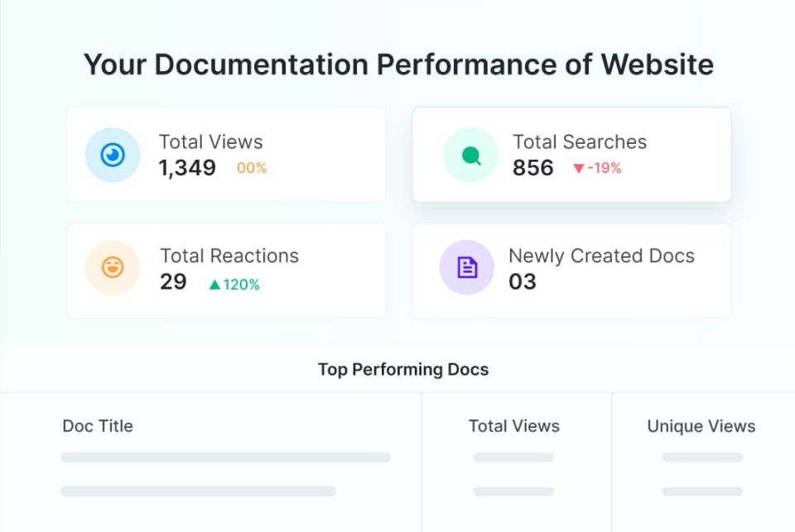This screenshot has width=795, height=532.
Task: Open the Total Searches card title
Action: (579, 141)
